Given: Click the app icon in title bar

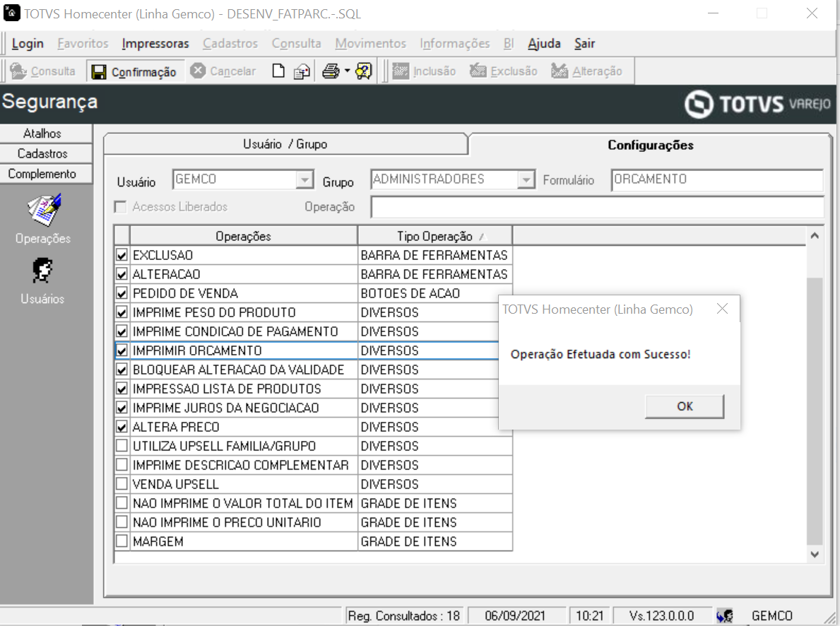Looking at the screenshot, I should 12,13.
